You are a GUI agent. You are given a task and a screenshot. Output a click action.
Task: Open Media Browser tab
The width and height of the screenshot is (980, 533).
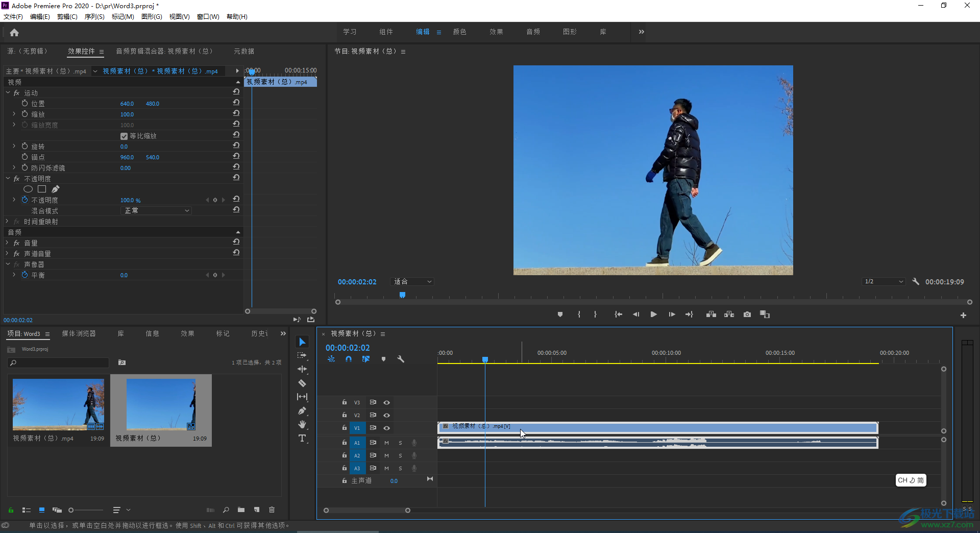click(79, 333)
